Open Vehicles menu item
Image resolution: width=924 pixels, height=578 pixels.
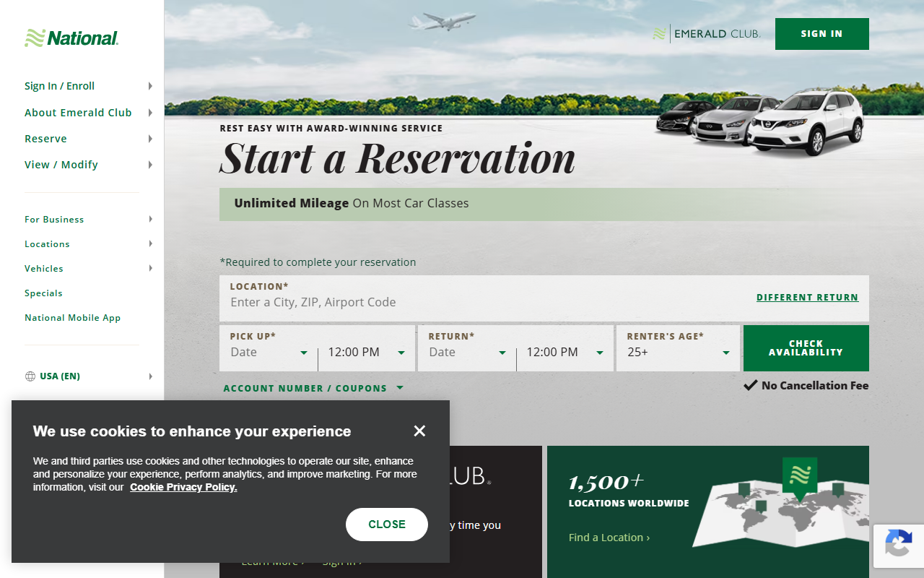pyautogui.click(x=44, y=269)
